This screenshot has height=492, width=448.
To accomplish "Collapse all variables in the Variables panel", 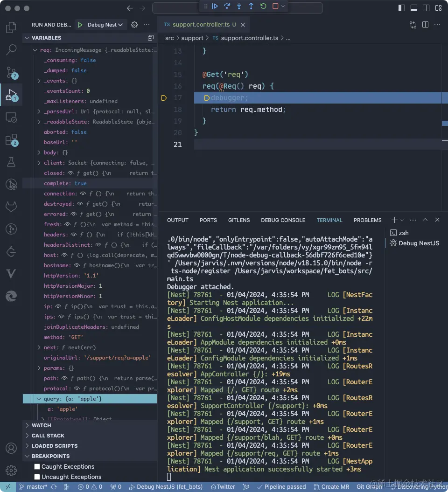I will coord(151,38).
